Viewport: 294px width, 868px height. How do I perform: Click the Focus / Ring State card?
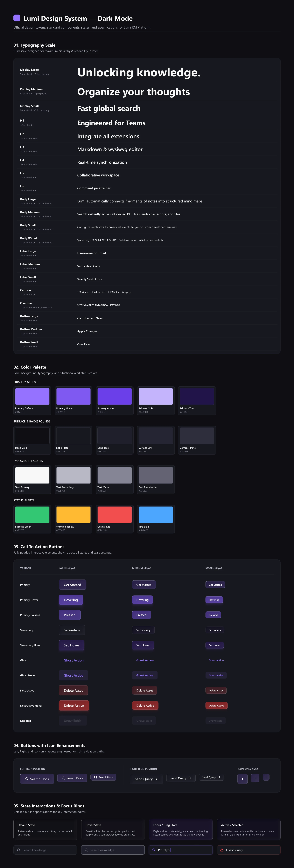pos(181,830)
